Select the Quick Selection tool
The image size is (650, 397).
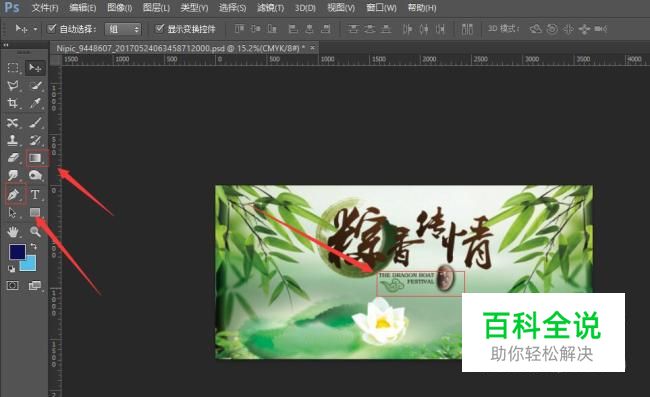click(36, 85)
